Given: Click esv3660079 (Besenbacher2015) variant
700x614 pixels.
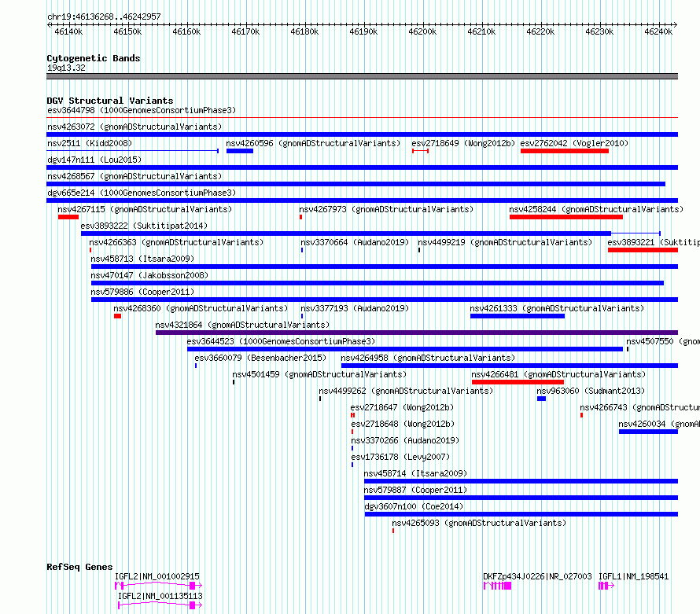Looking at the screenshot, I should [260, 358].
